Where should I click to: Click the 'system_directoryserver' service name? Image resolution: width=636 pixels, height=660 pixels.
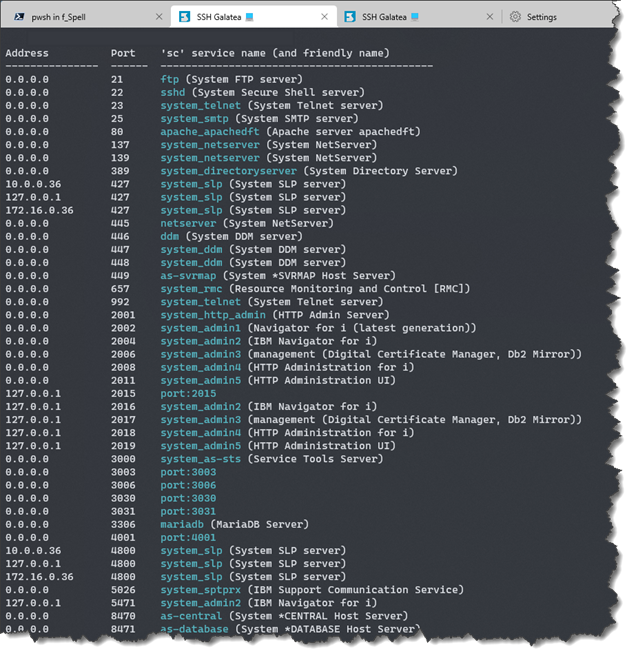(x=229, y=171)
